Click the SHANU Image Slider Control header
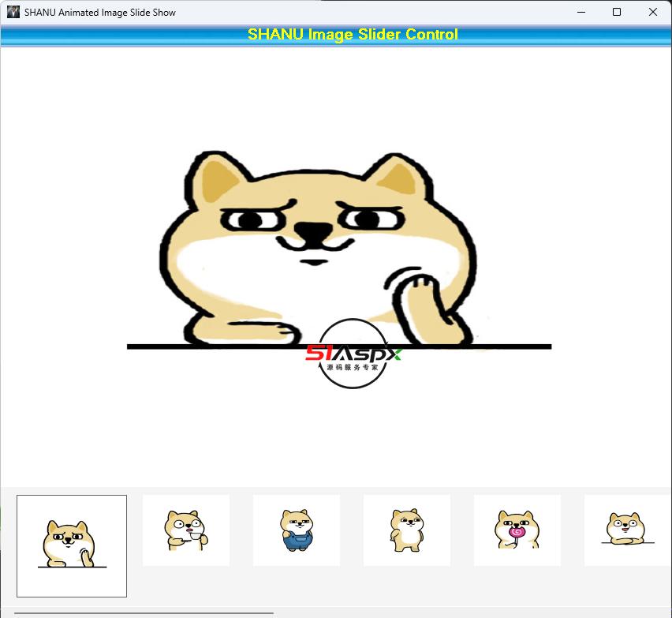This screenshot has width=672, height=618. point(353,35)
